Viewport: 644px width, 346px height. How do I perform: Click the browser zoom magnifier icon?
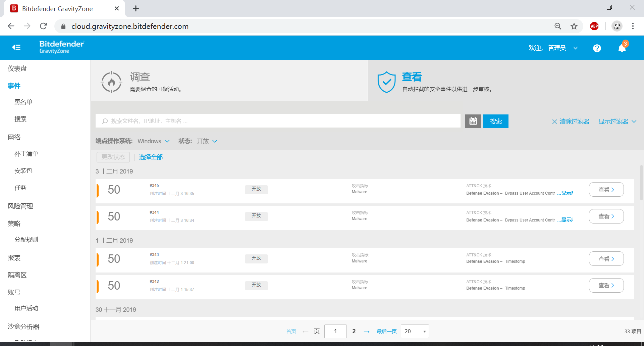coord(558,26)
